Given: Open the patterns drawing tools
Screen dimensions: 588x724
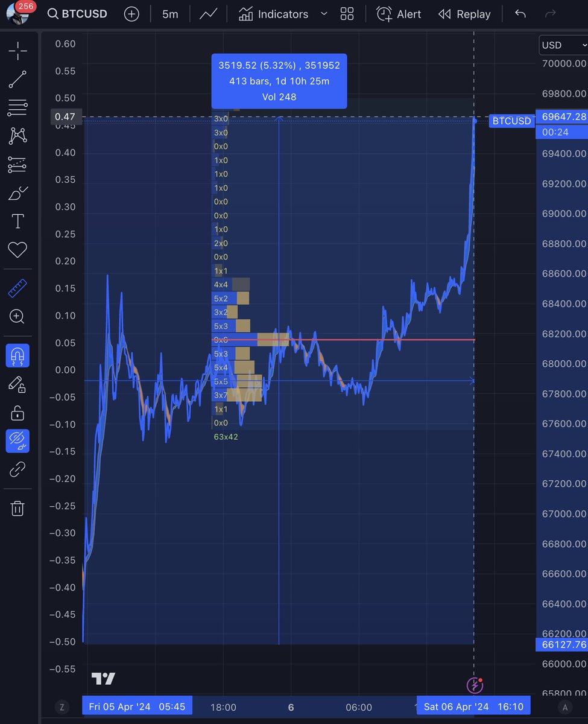Looking at the screenshot, I should [17, 136].
